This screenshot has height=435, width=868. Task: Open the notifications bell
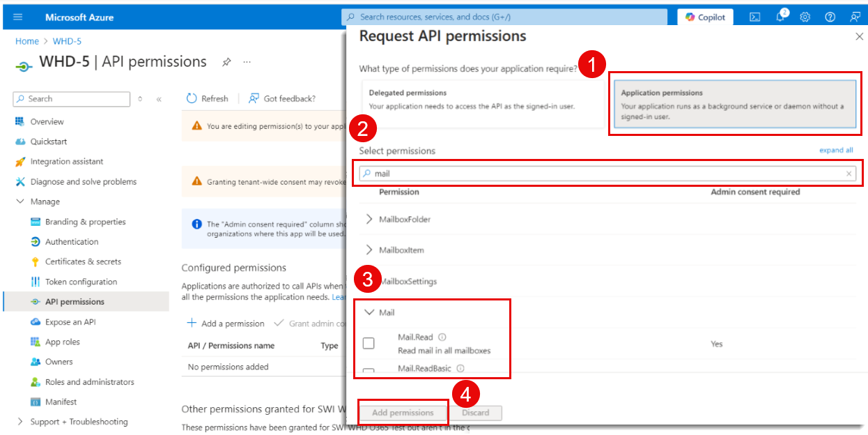[780, 17]
